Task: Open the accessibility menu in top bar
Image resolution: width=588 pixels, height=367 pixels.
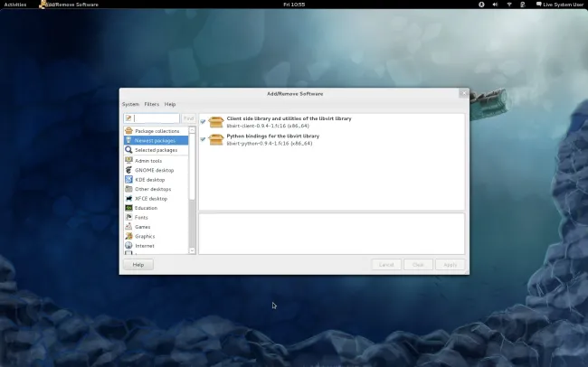Action: tap(481, 5)
